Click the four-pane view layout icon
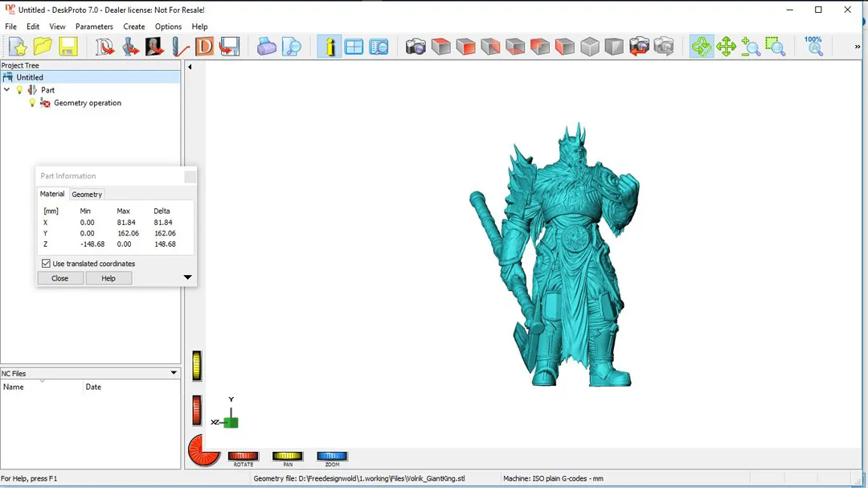The image size is (868, 488). pyautogui.click(x=354, y=47)
